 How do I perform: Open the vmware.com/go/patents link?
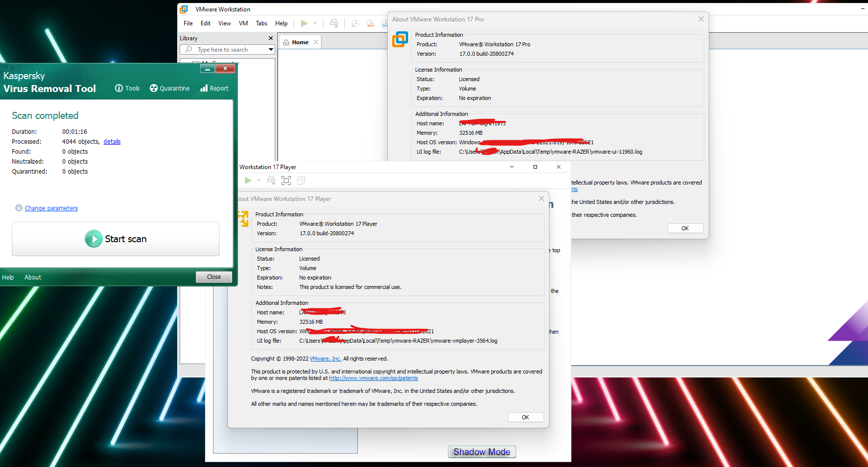[x=373, y=378]
